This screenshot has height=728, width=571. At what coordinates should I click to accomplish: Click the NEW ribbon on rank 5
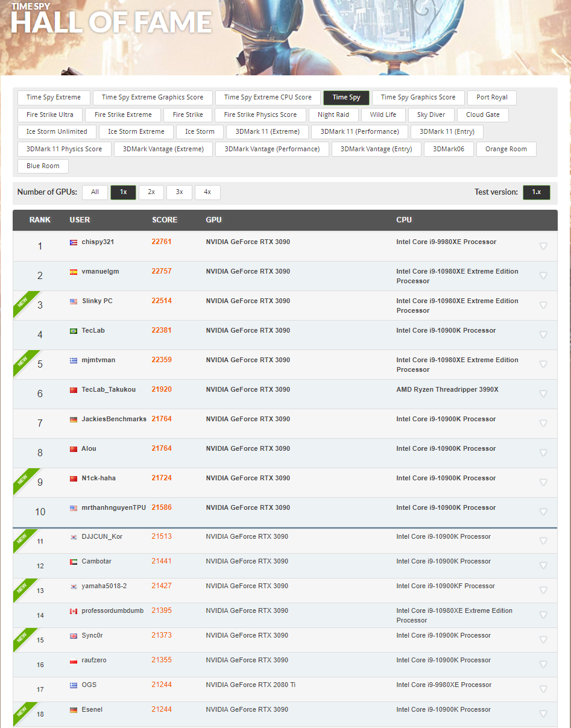(23, 360)
